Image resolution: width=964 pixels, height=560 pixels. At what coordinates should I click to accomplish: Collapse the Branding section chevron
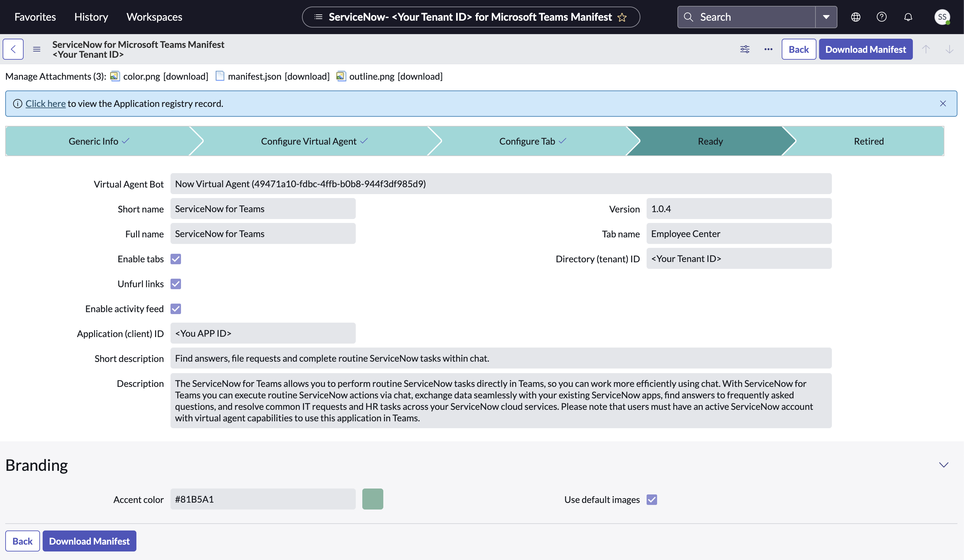tap(944, 465)
